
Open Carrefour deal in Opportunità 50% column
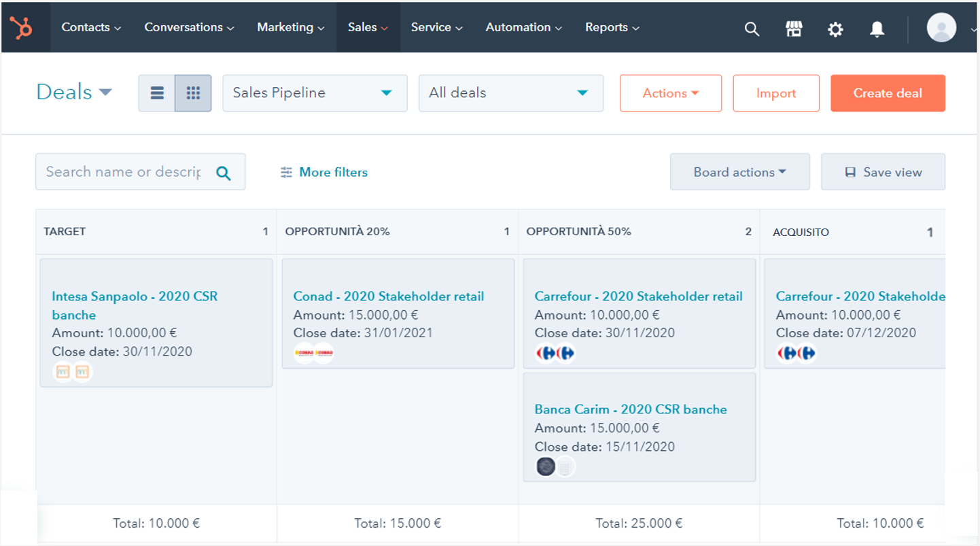[x=638, y=296]
